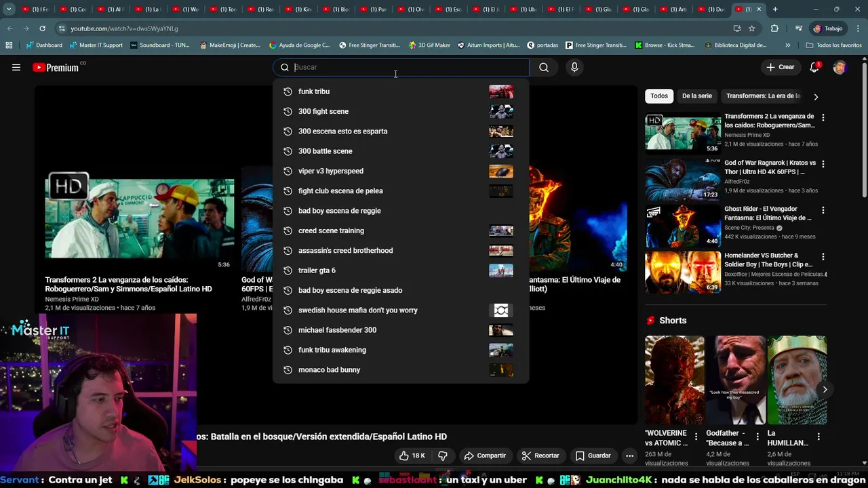Reload the page in Chrome

point(42,28)
